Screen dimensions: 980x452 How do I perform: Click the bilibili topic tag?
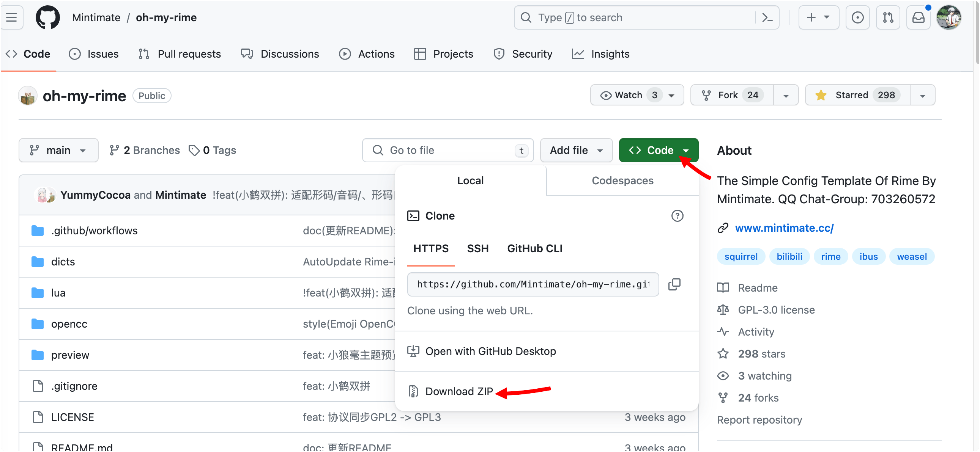click(789, 257)
